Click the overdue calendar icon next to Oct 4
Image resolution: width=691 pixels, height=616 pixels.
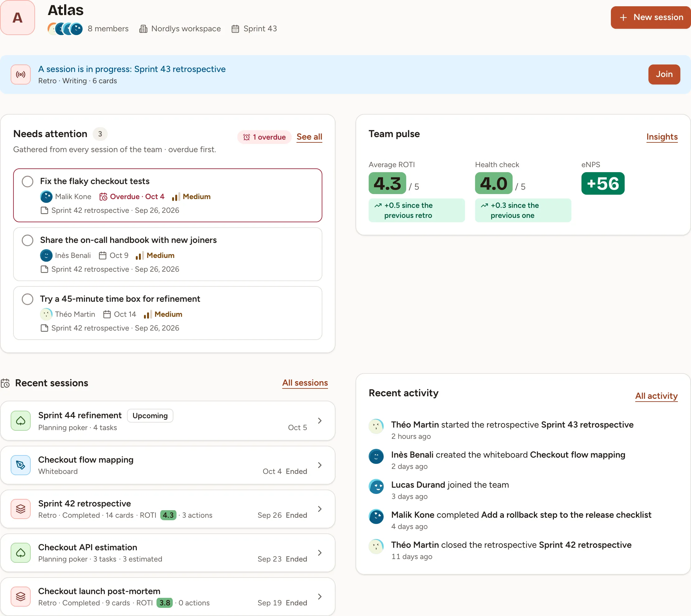click(x=103, y=197)
